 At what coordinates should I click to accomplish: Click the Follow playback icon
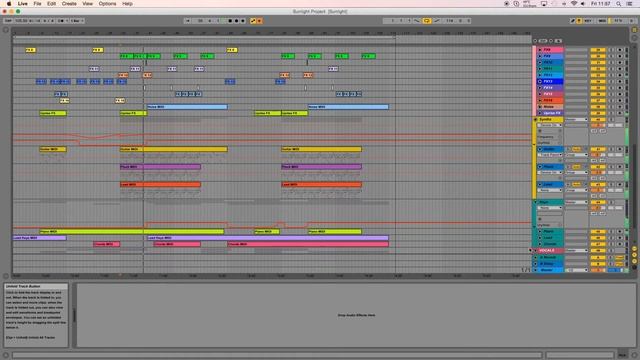click(x=187, y=20)
